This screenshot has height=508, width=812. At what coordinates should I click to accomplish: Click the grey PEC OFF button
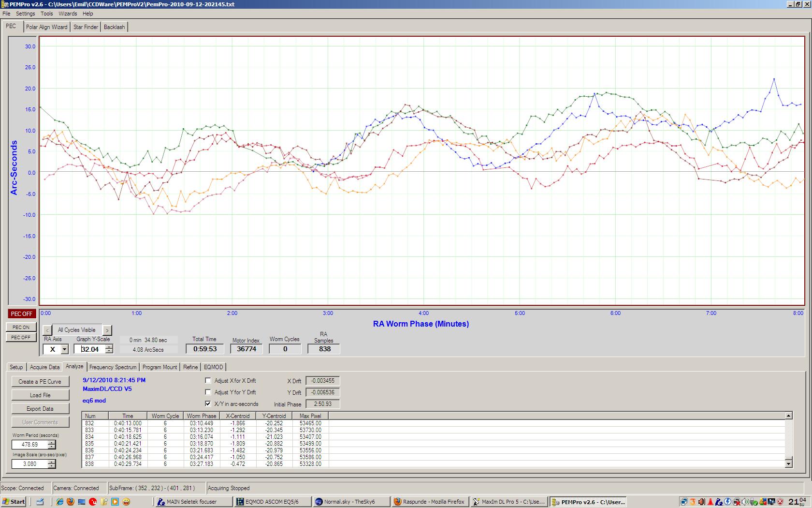tap(21, 337)
